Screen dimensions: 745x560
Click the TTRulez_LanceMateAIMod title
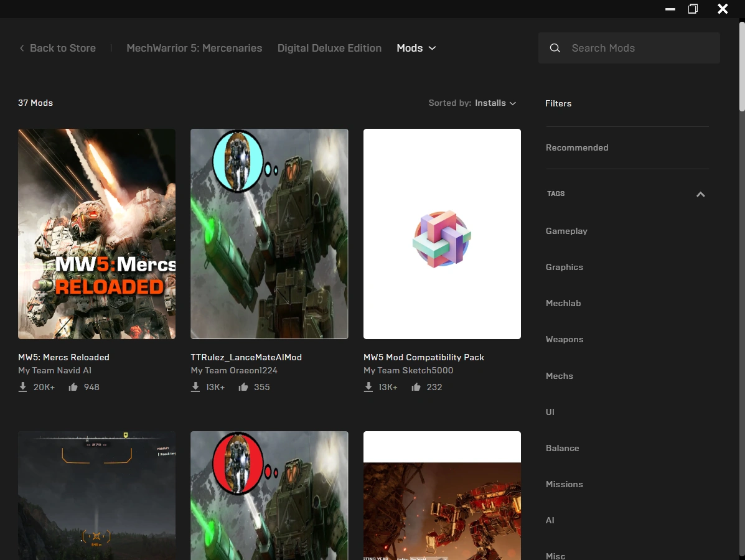click(246, 357)
